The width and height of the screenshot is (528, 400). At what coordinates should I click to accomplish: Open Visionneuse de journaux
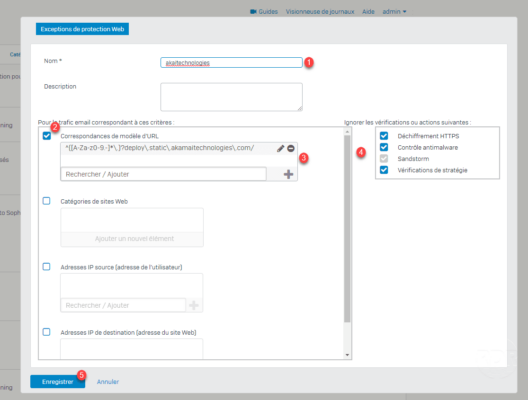coord(320,11)
